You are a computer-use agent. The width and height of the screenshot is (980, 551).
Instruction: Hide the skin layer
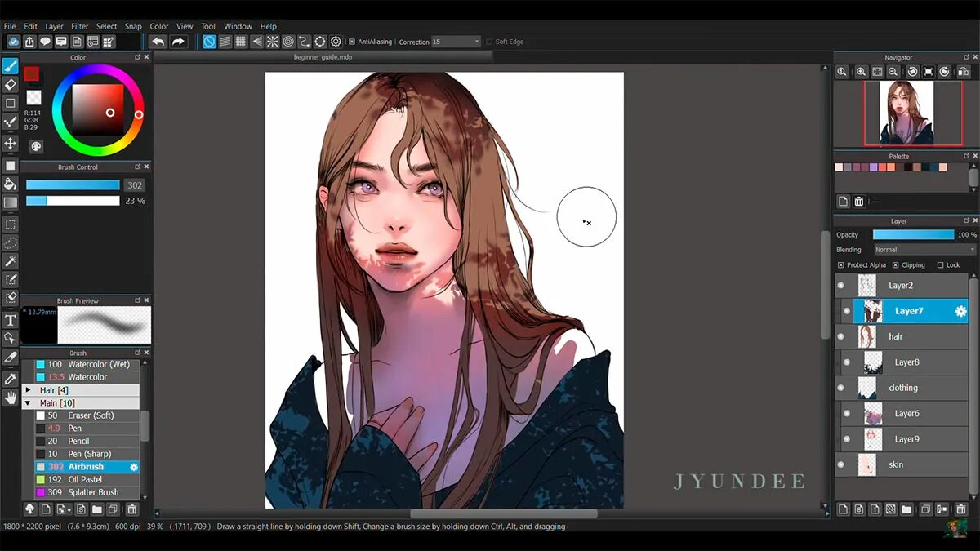point(841,464)
